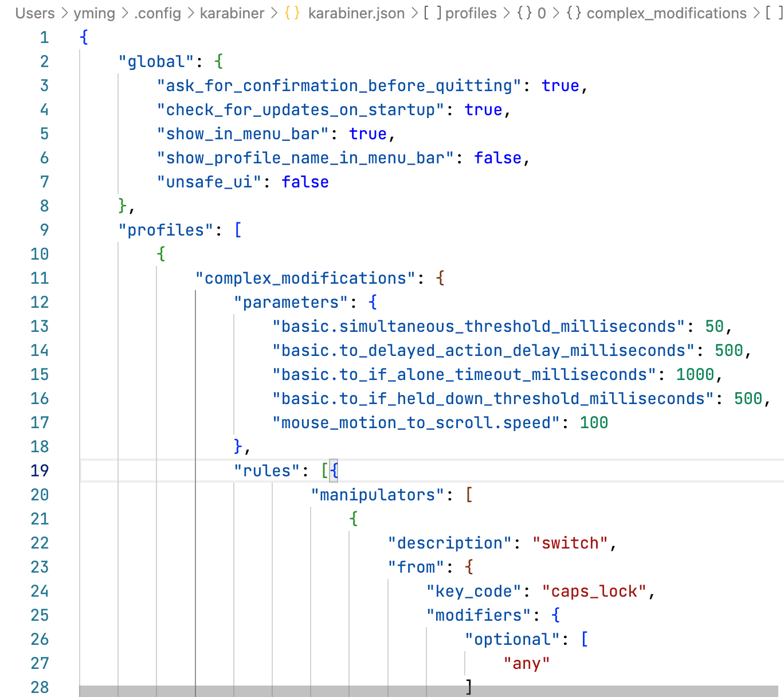Click the "description" key
This screenshot has height=697, width=784.
[450, 543]
